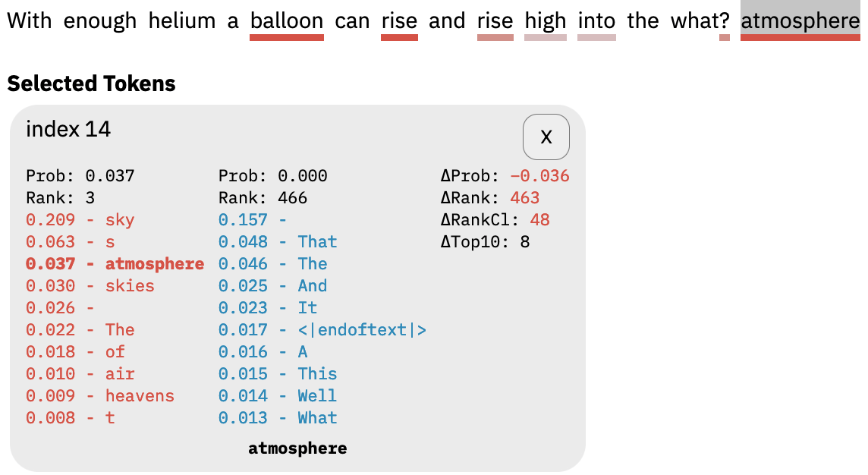The width and height of the screenshot is (868, 475).
Task: Click the "0.209 - sky" prediction entry
Action: pyautogui.click(x=80, y=220)
